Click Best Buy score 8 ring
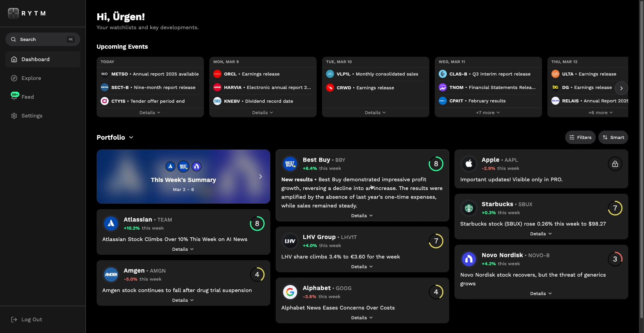 (436, 164)
